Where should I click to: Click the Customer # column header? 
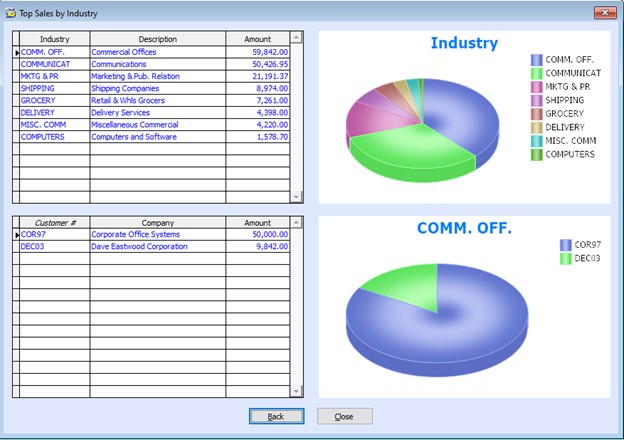click(x=54, y=223)
